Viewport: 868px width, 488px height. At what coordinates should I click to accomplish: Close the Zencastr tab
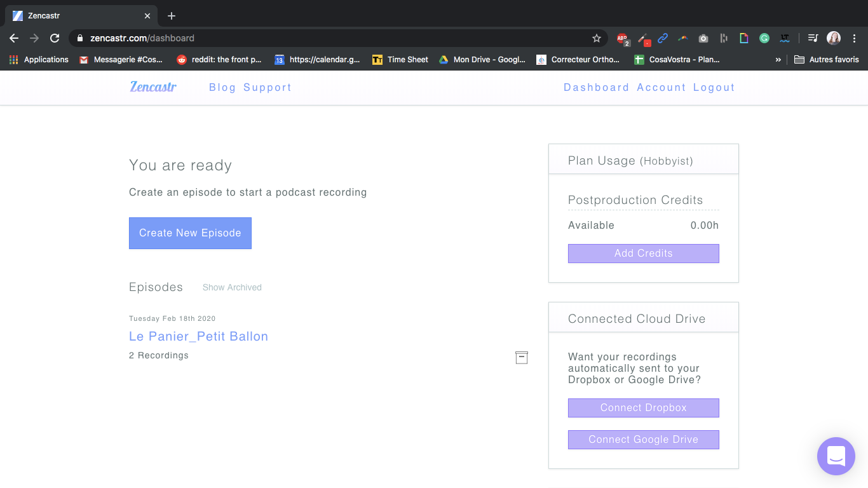click(147, 16)
